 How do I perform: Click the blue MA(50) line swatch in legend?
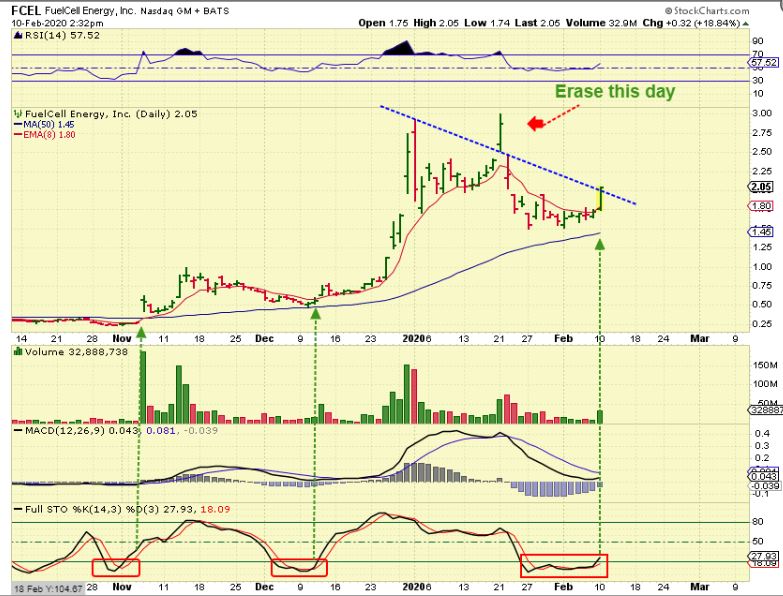tap(18, 125)
